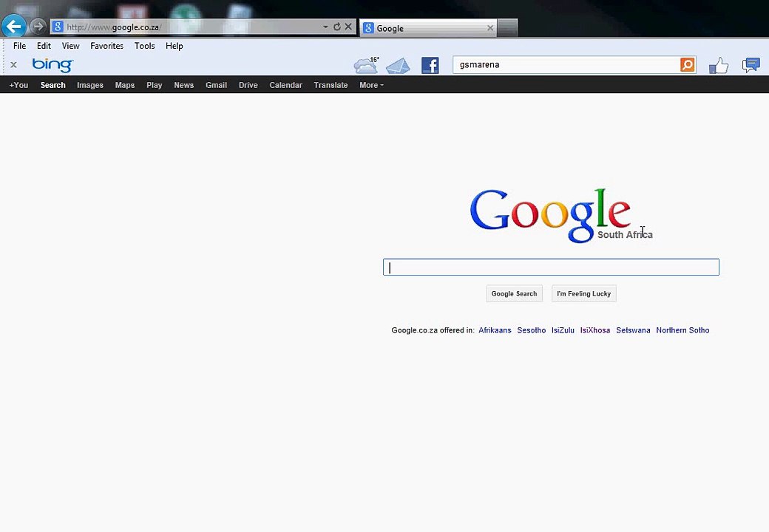
Task: Close the Google tab
Action: click(490, 28)
